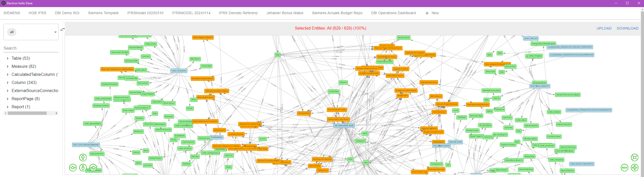This screenshot has width=644, height=177.
Task: Zoom out of the graph using the minus icon
Action: click(625, 167)
